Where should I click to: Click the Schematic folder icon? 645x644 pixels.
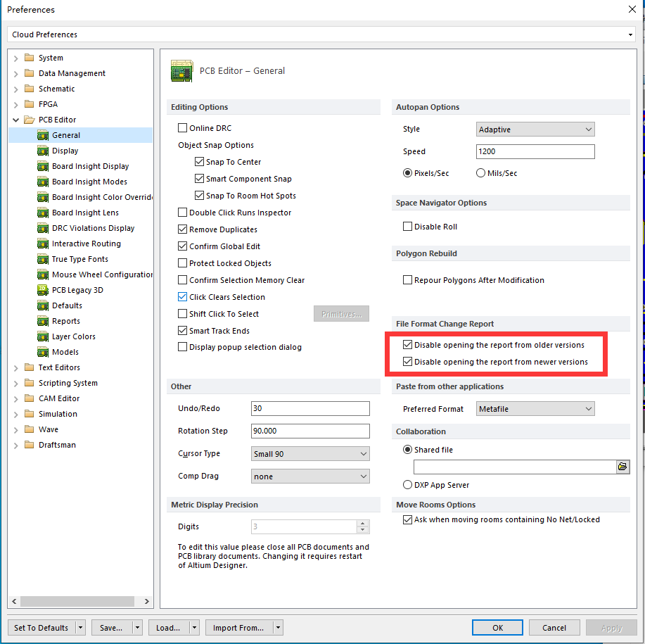click(x=30, y=89)
